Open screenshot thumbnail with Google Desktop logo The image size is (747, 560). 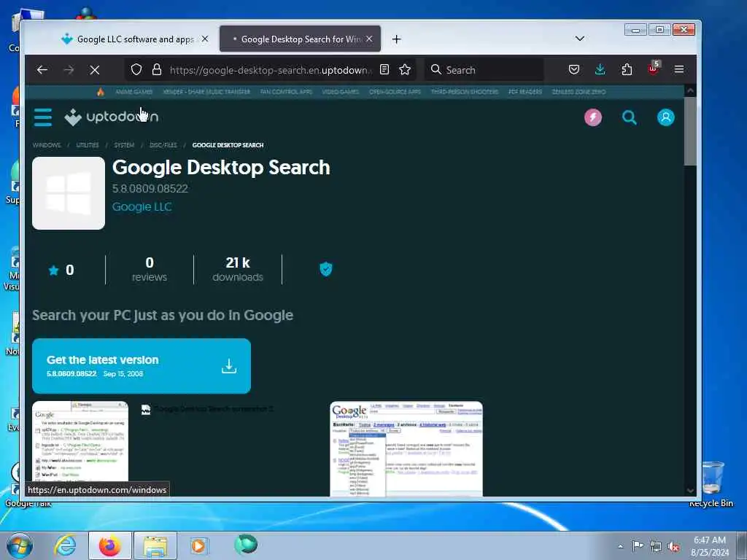[406, 448]
